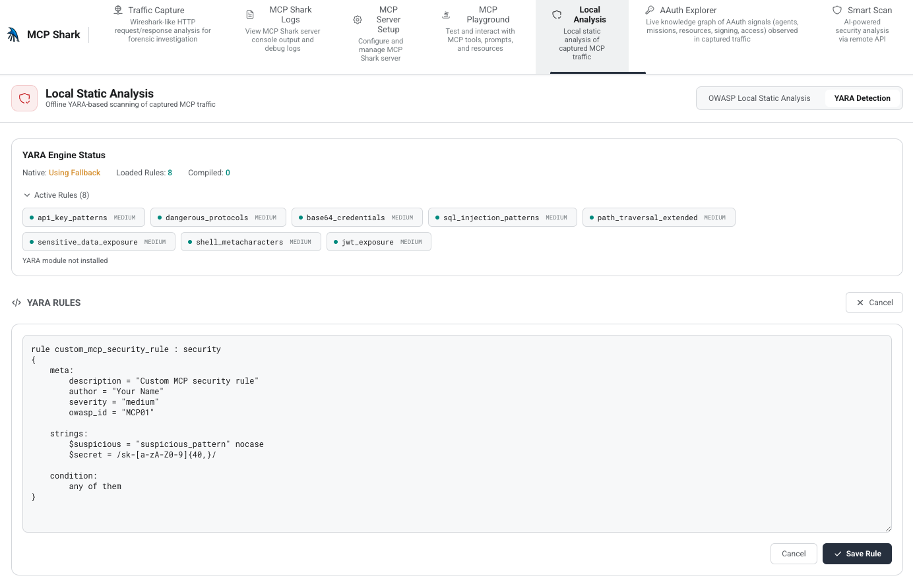
Task: Select the Smart Scan chat bubble icon
Action: coord(837,9)
